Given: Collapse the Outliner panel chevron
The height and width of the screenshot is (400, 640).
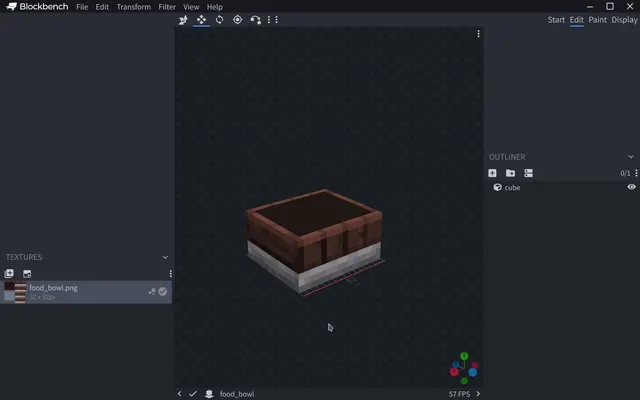Looking at the screenshot, I should [631, 157].
